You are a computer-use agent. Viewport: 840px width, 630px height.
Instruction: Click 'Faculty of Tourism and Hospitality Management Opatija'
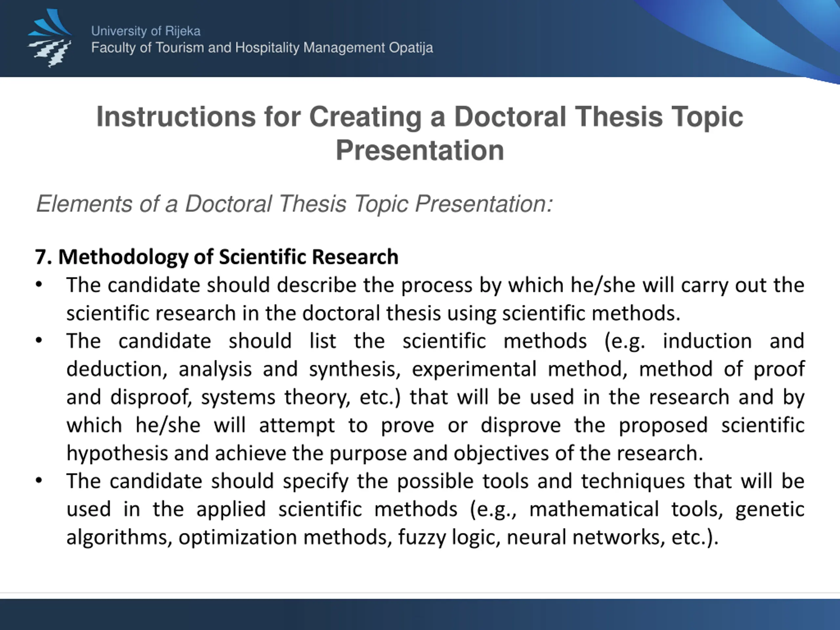(x=262, y=48)
